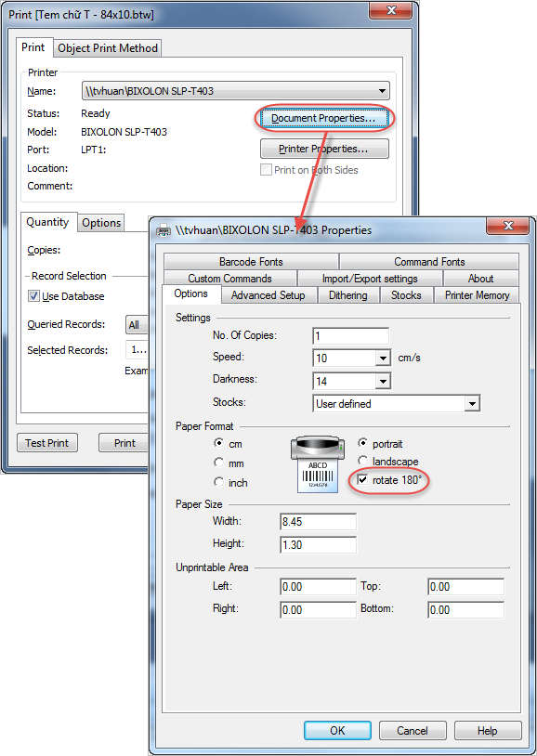
Task: Close the Print dialog window
Action: [391, 10]
